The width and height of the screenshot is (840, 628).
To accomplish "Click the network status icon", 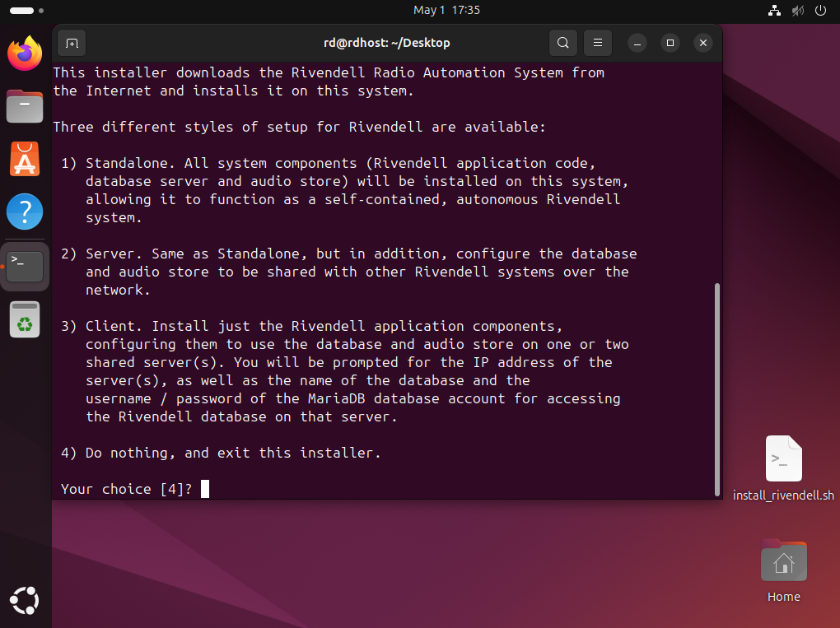I will 773,11.
